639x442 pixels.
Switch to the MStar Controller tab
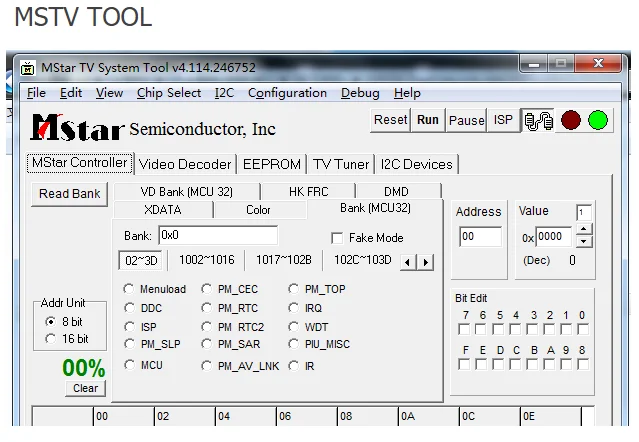pos(80,163)
